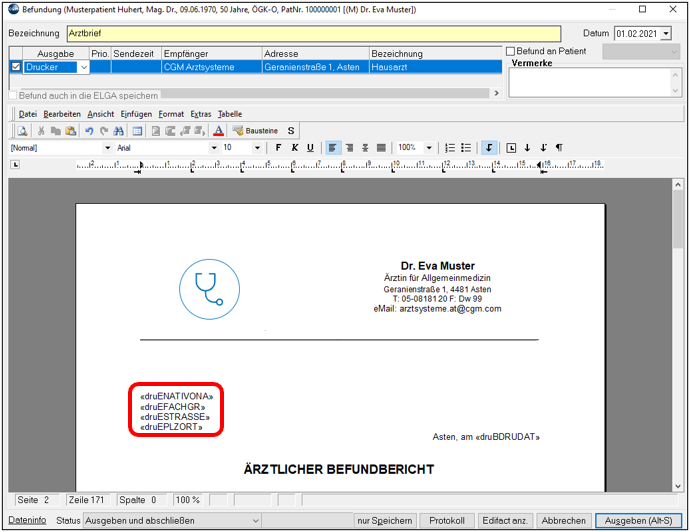This screenshot has height=532, width=690.
Task: Select the Hausarzt cell in the Bezeichnung column
Action: [435, 67]
